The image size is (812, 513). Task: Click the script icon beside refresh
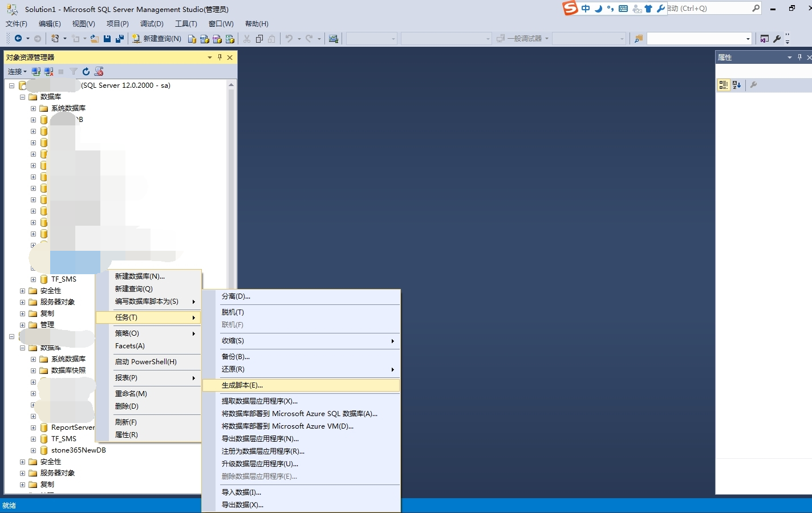pyautogui.click(x=99, y=71)
